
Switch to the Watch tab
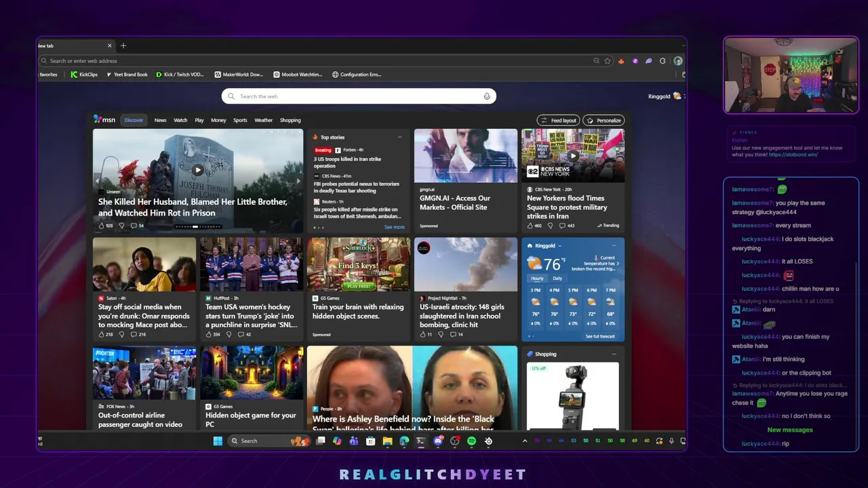point(180,120)
